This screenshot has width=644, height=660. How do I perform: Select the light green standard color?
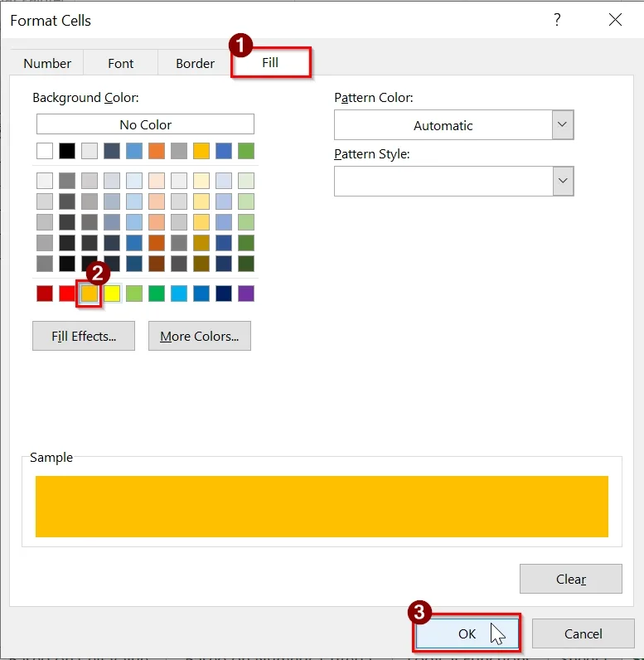point(134,294)
